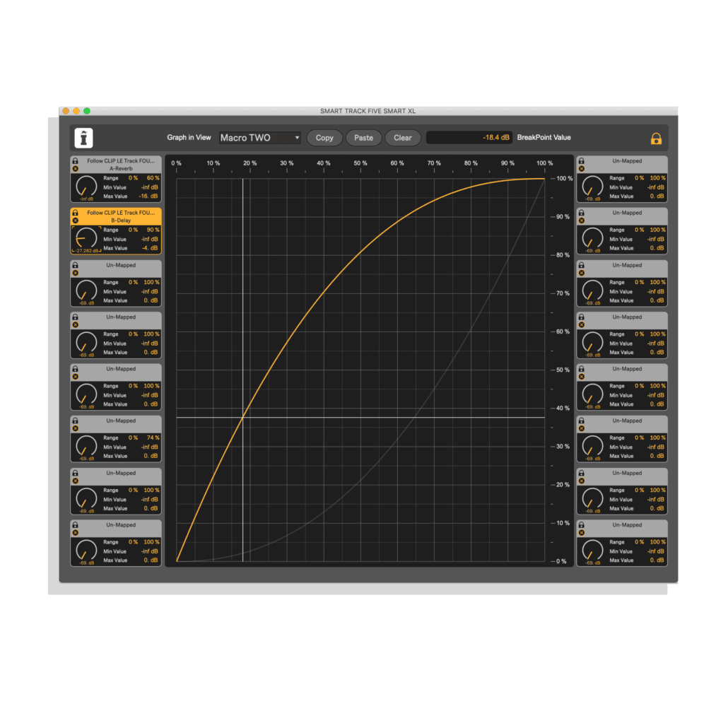Click the 74 % range maximum value

pyautogui.click(x=153, y=438)
